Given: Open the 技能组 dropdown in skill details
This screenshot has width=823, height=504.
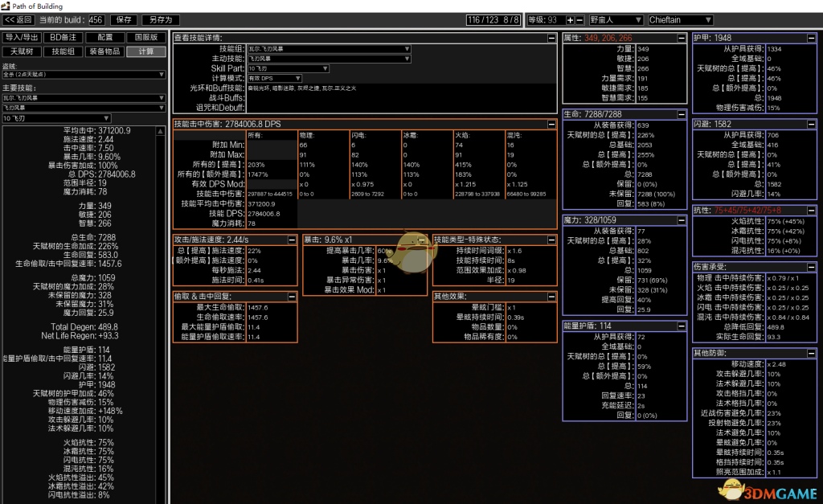Looking at the screenshot, I should coord(329,49).
